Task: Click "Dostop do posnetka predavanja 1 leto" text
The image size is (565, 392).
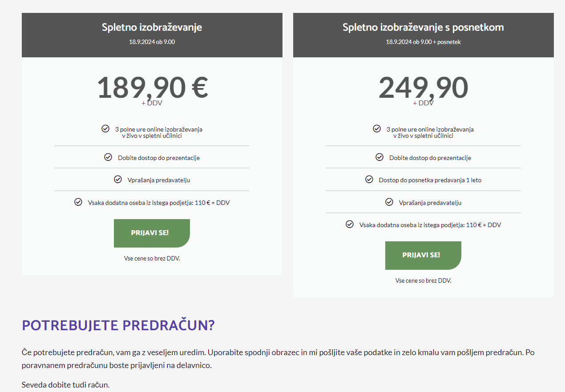Action: coord(430,180)
